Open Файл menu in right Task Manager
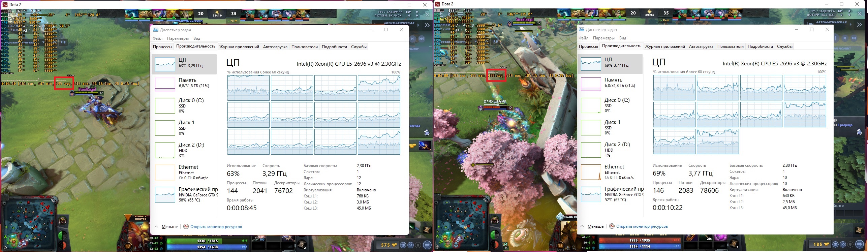868x252 pixels. pos(584,38)
